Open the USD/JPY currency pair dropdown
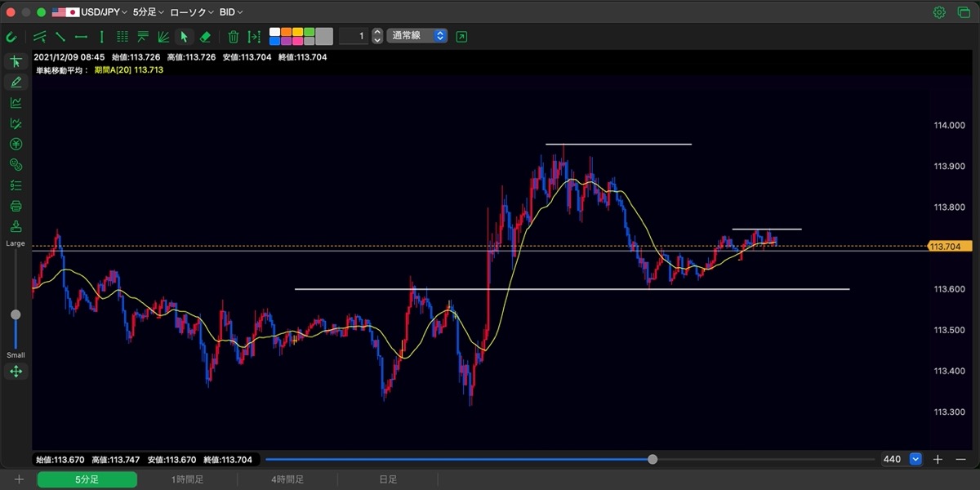 [91, 12]
